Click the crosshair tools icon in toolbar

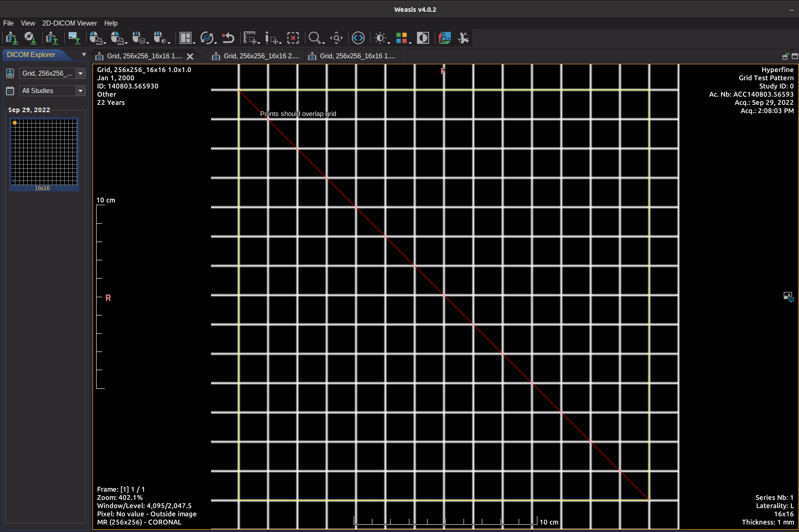(463, 38)
